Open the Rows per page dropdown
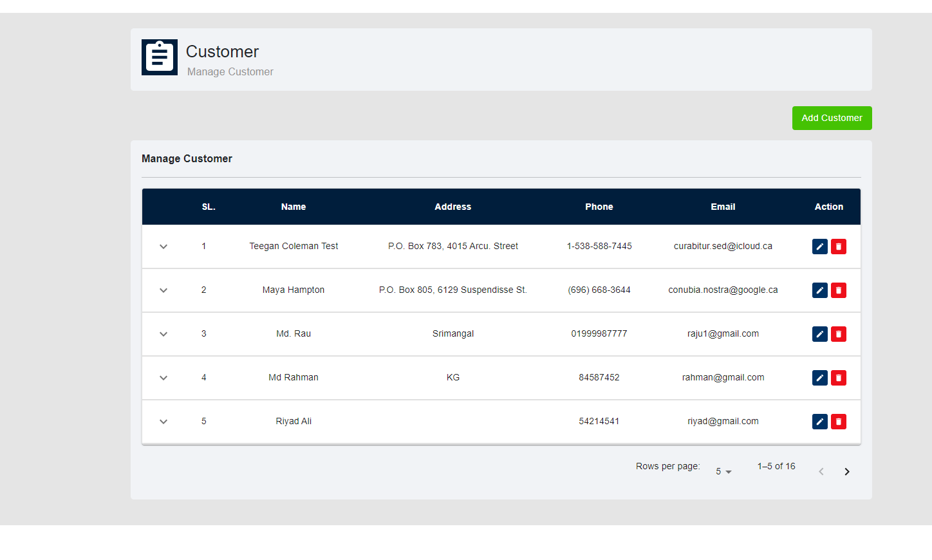Viewport: 932px width, 560px height. click(x=723, y=472)
